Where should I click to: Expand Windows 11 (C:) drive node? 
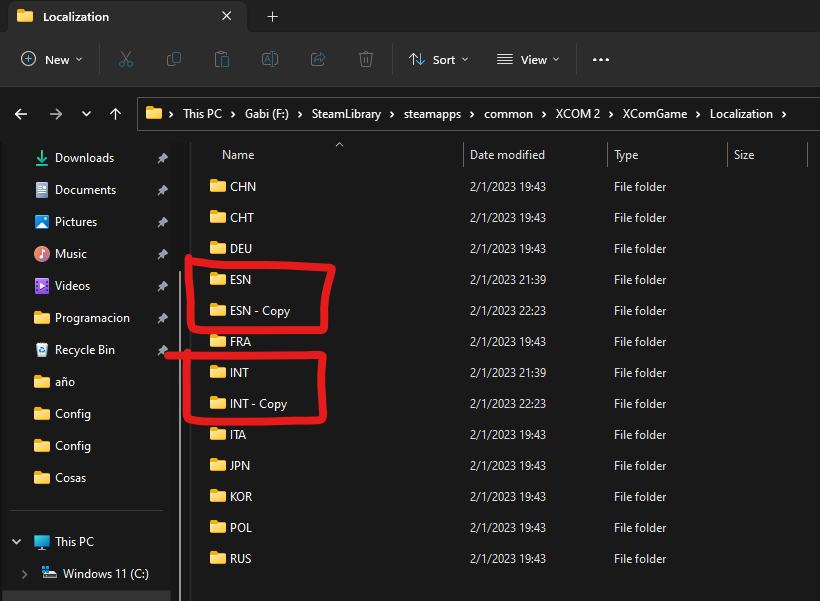(25, 574)
